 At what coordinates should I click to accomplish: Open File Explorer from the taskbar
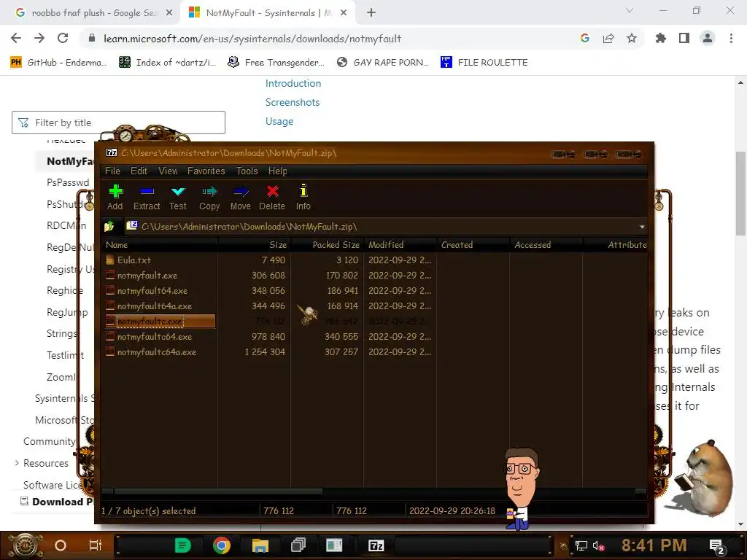click(x=260, y=545)
